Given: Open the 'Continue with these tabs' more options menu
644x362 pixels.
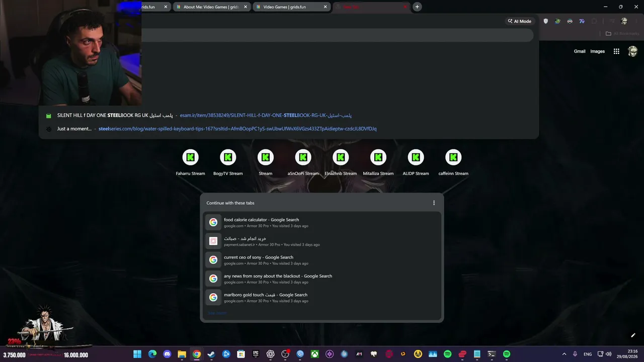Looking at the screenshot, I should click(x=434, y=203).
